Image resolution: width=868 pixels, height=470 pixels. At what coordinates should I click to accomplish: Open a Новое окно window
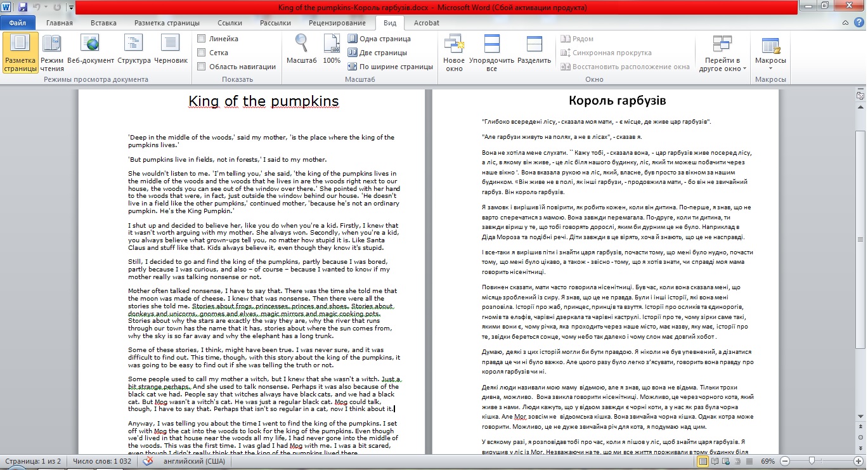[454, 53]
